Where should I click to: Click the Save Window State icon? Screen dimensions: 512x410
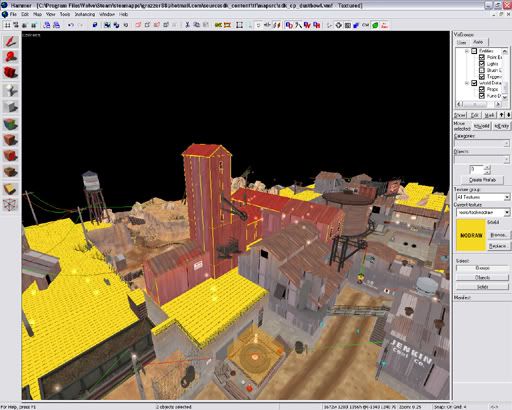point(56,25)
